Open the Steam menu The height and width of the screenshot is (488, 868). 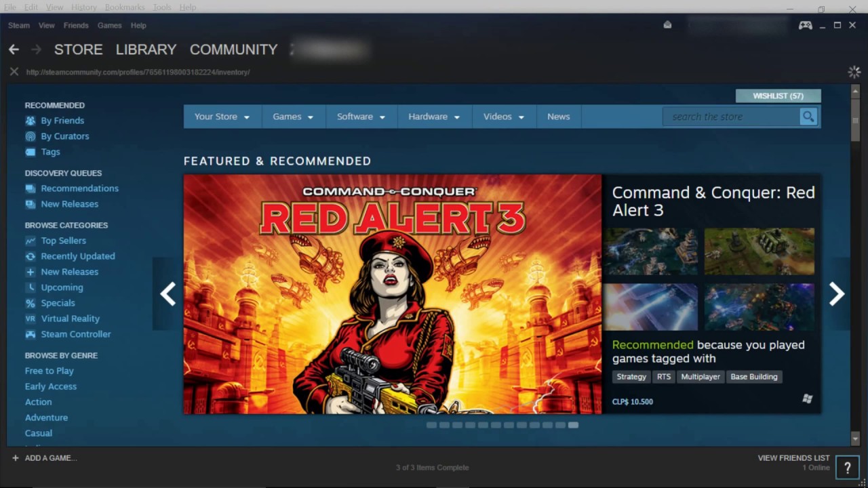tap(19, 25)
